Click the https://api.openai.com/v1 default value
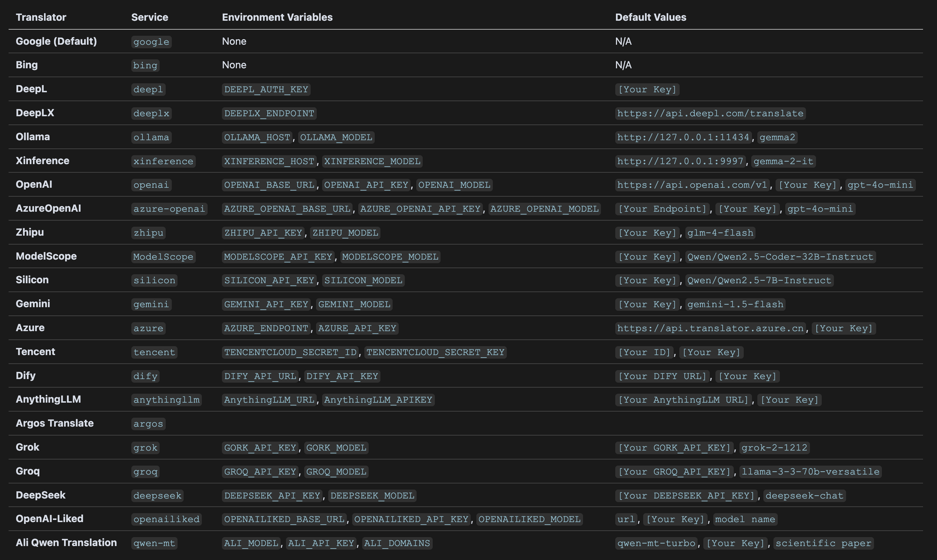The height and width of the screenshot is (560, 937). pyautogui.click(x=692, y=185)
